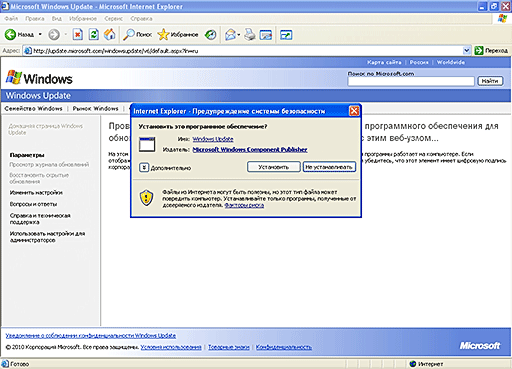
Task: Click the Готово status bar page icon
Action: [x=5, y=364]
